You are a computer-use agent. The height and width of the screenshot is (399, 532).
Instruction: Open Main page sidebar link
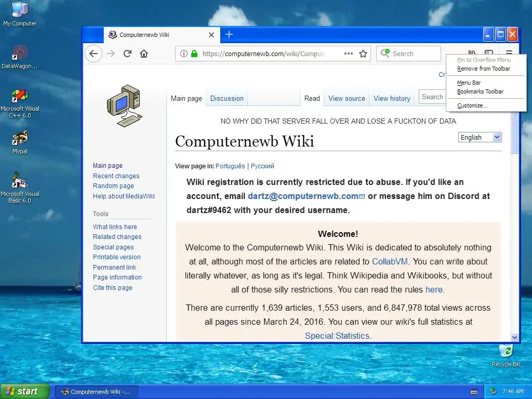108,166
